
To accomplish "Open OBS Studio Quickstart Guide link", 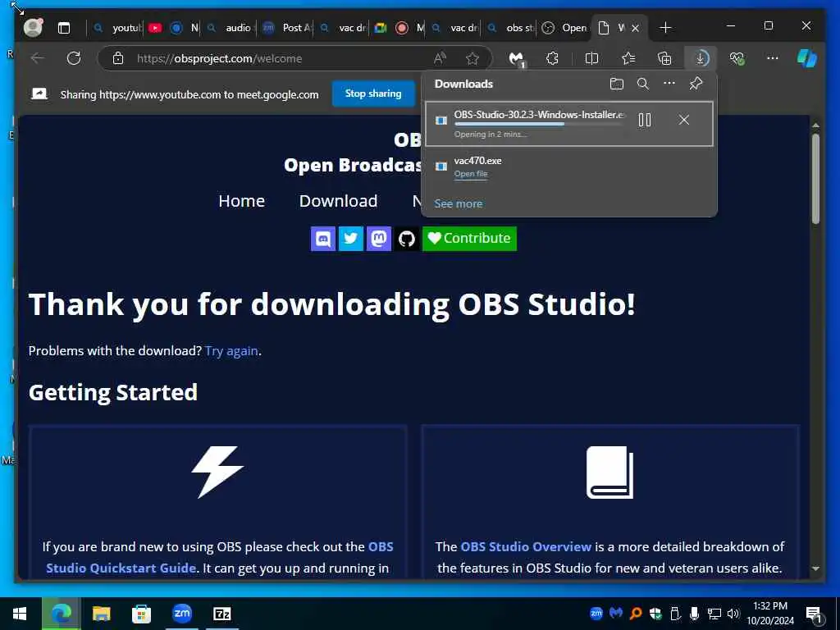I will [x=220, y=557].
